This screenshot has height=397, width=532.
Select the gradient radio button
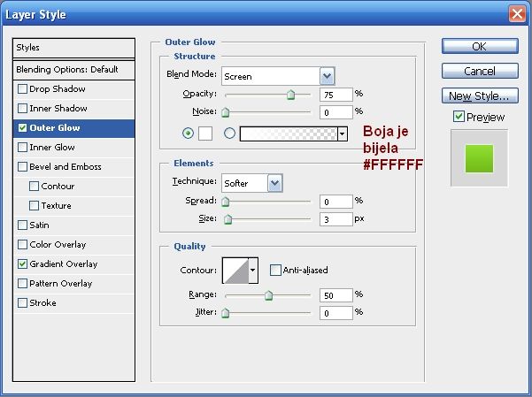230,134
